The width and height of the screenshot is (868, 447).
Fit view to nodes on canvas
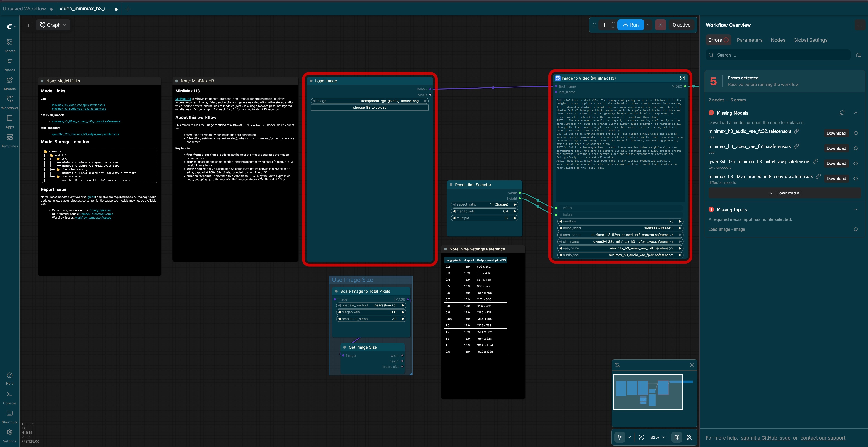click(x=641, y=437)
